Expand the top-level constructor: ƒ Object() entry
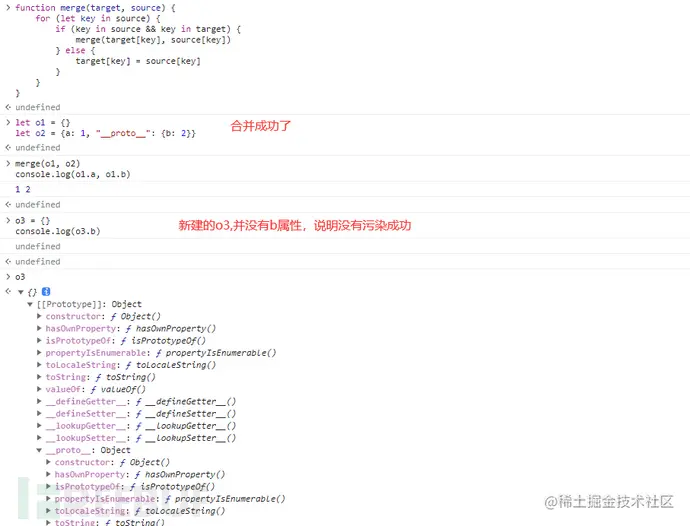Viewport: 690px width, 526px height. 39,316
